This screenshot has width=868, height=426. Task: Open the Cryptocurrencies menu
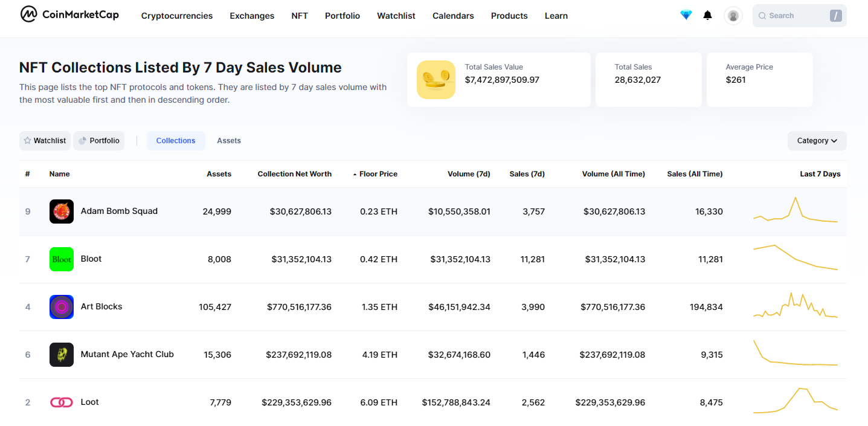point(177,16)
